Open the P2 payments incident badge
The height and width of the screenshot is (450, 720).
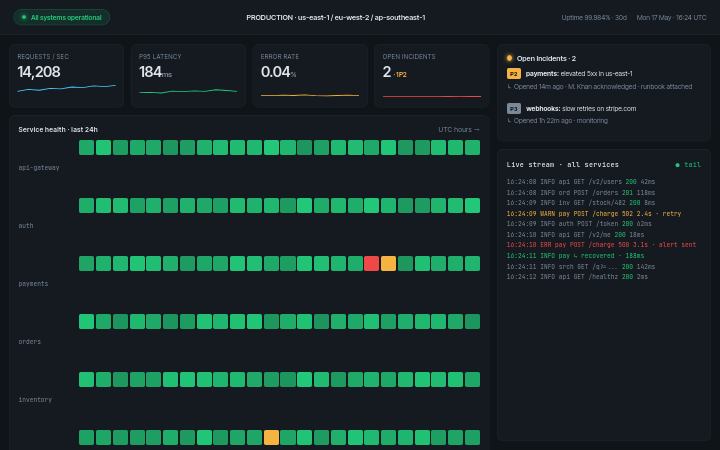coord(513,73)
